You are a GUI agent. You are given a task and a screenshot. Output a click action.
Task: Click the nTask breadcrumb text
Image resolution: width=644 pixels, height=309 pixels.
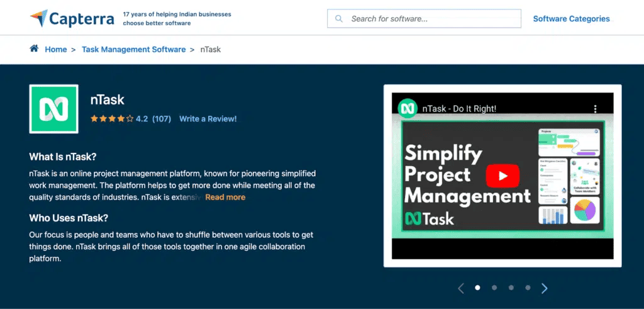[x=211, y=49]
